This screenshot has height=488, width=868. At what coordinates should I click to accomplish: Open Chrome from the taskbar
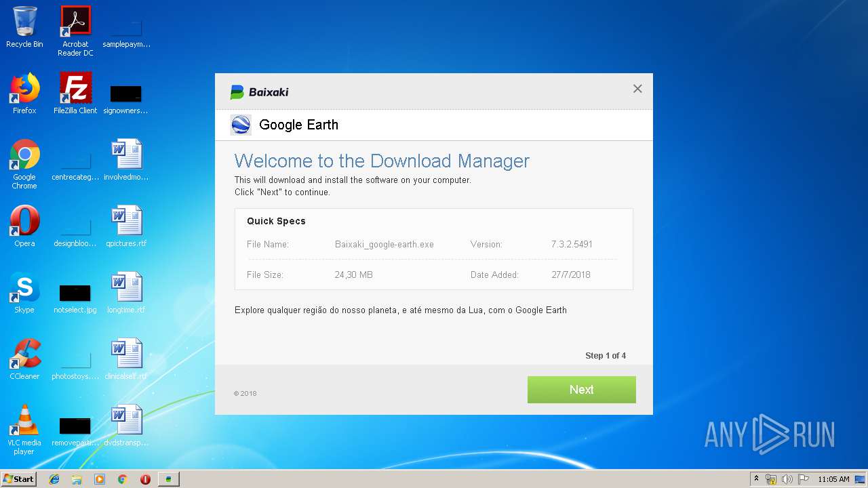pos(123,479)
